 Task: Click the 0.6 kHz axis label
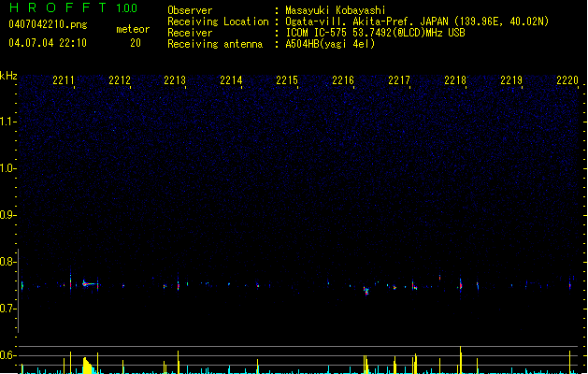tap(7, 355)
